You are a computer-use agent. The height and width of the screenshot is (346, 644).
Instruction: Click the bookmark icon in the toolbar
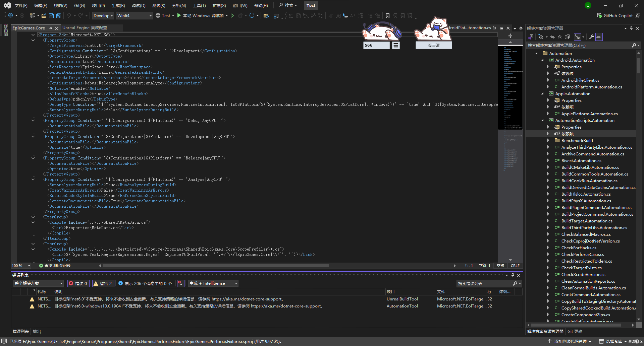tap(388, 16)
